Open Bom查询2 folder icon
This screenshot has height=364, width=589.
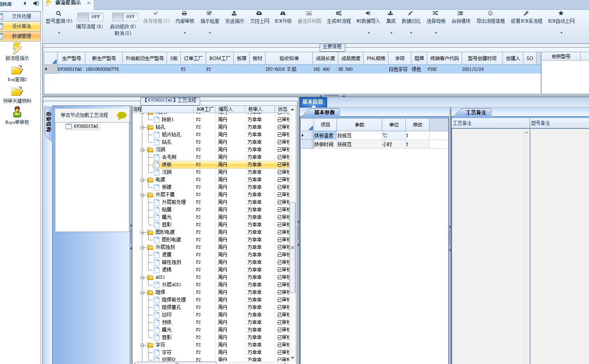[x=17, y=70]
